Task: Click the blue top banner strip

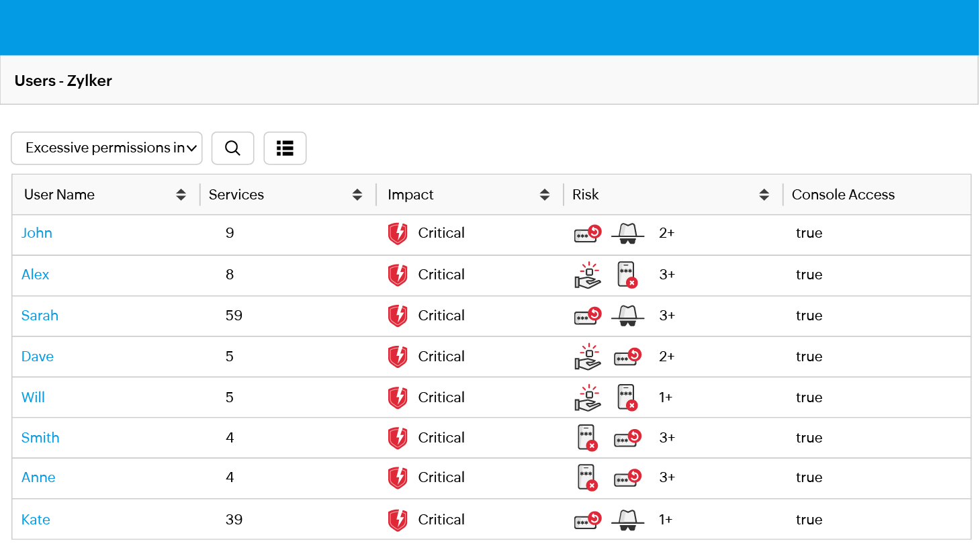Action: pyautogui.click(x=490, y=27)
